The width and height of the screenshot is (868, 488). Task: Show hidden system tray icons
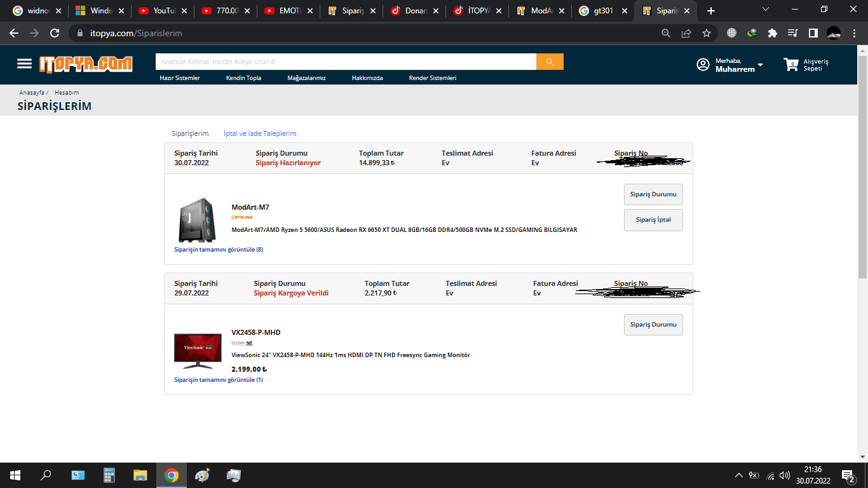pos(738,475)
